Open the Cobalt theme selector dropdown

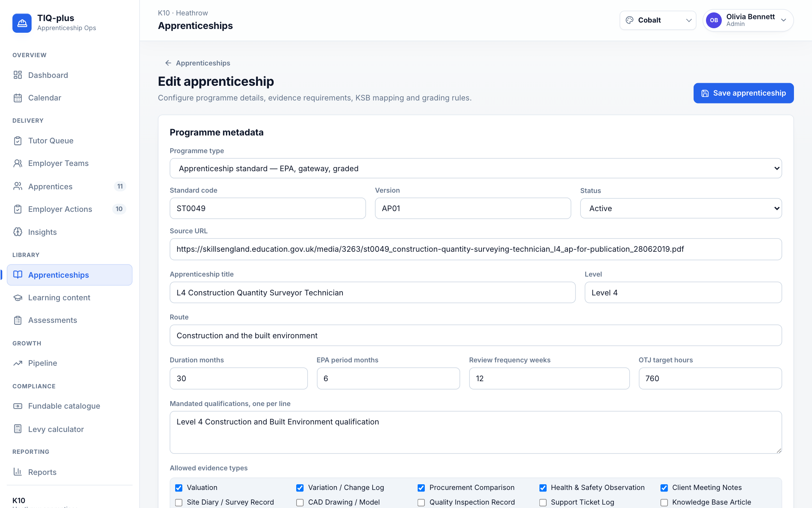coord(658,20)
